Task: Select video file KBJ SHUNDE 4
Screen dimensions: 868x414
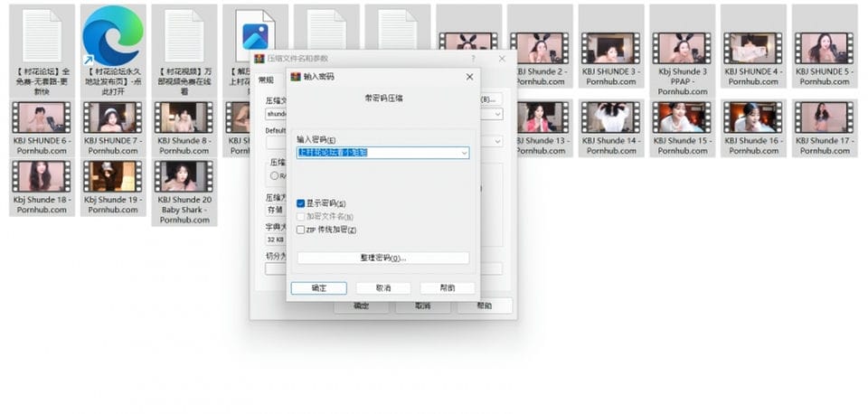Action: click(x=753, y=47)
